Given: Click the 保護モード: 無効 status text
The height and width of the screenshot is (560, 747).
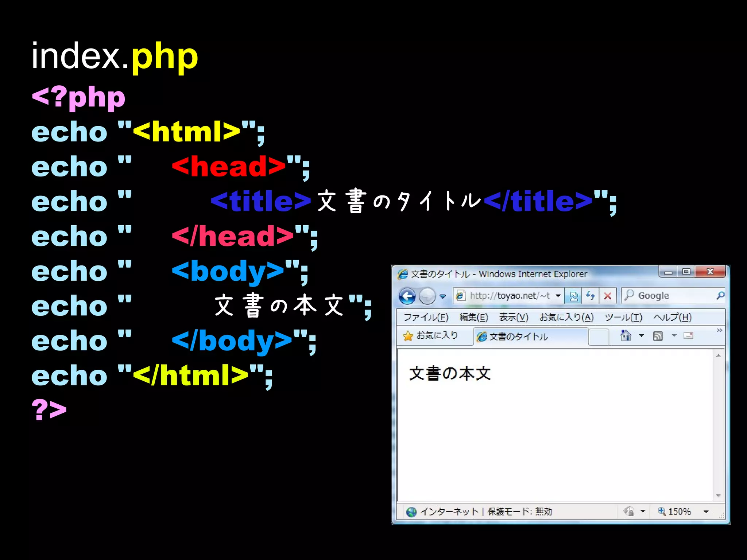Looking at the screenshot, I should tap(520, 512).
